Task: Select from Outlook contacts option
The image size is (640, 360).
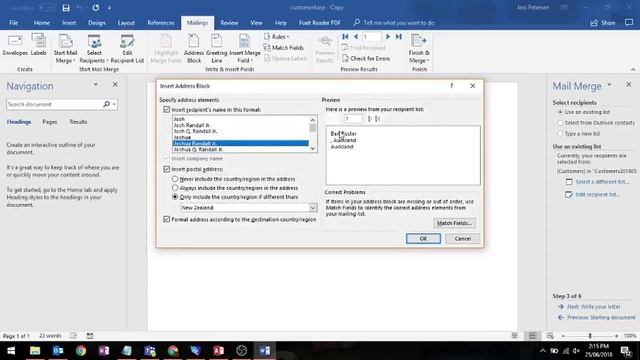Action: coord(560,122)
